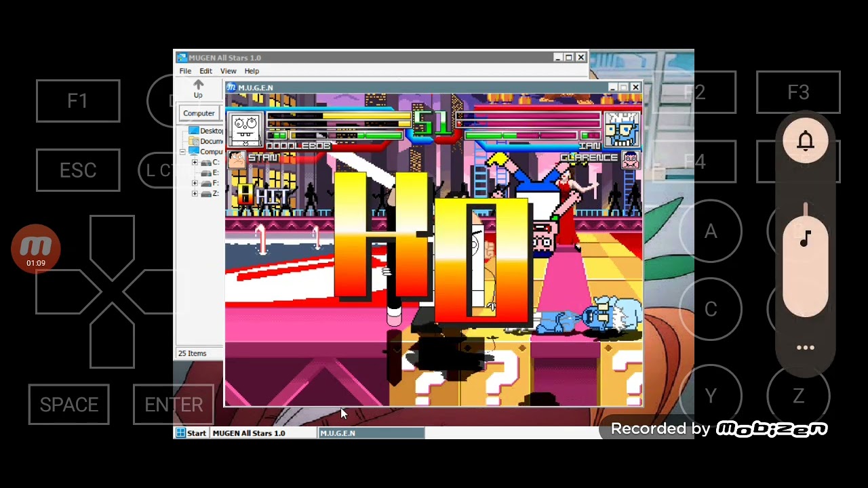Click the DoodleBob character portrait
This screenshot has width=868, height=488.
pos(245,129)
